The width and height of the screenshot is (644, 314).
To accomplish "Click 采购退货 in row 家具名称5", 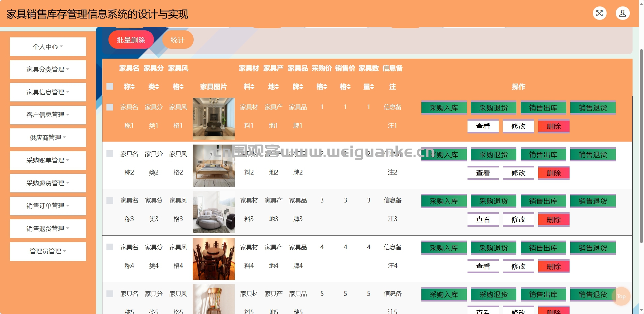I will click(493, 294).
